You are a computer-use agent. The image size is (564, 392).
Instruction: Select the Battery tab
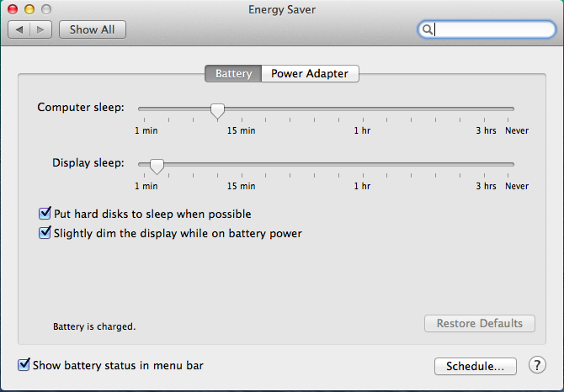tap(233, 74)
